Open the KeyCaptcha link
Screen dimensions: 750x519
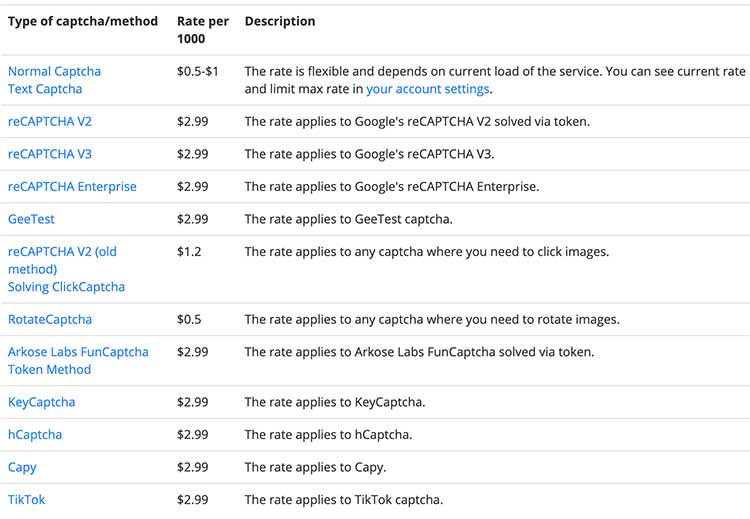tap(42, 402)
